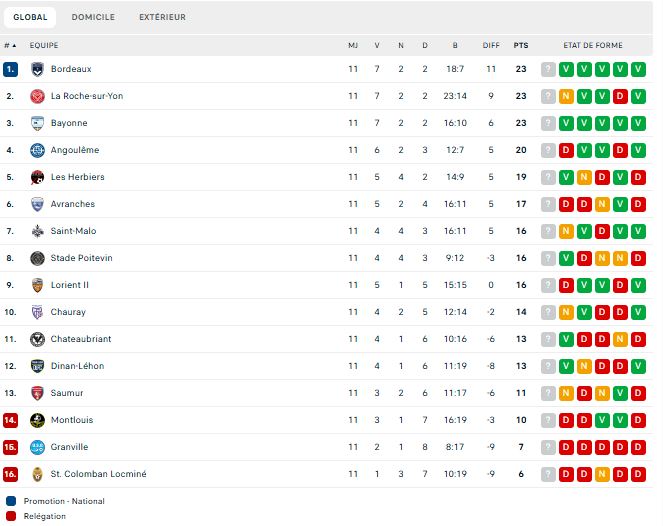Click the St. Colomban Locminé crest
663x526 pixels.
pos(37,474)
